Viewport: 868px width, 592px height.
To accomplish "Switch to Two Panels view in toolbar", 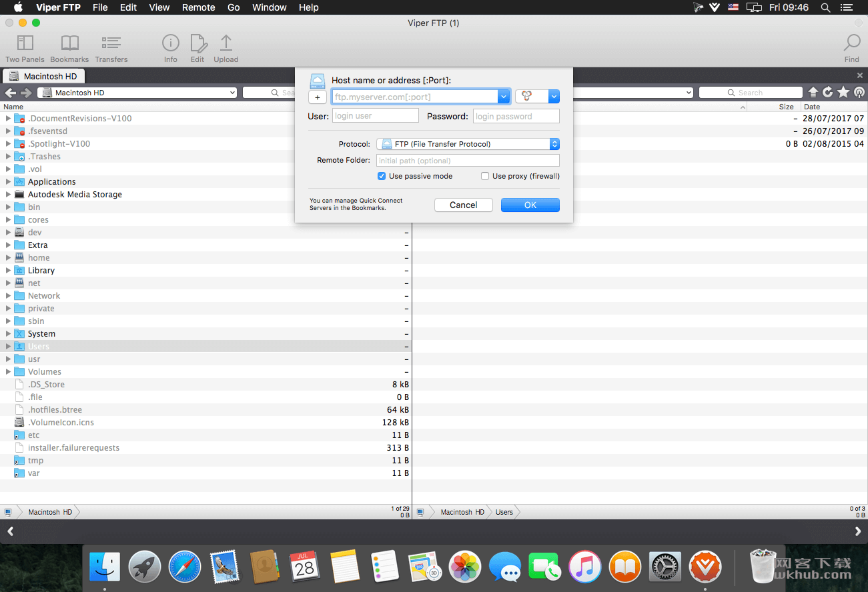I will click(x=25, y=48).
